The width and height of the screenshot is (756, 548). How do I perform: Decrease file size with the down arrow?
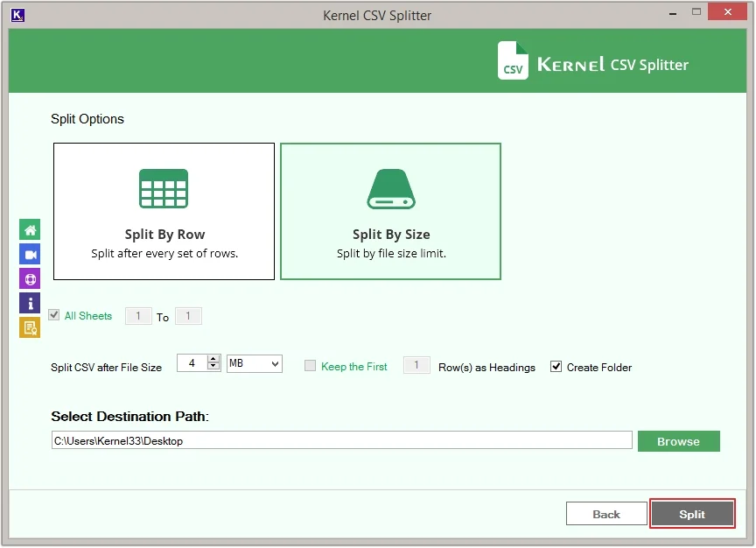click(214, 368)
